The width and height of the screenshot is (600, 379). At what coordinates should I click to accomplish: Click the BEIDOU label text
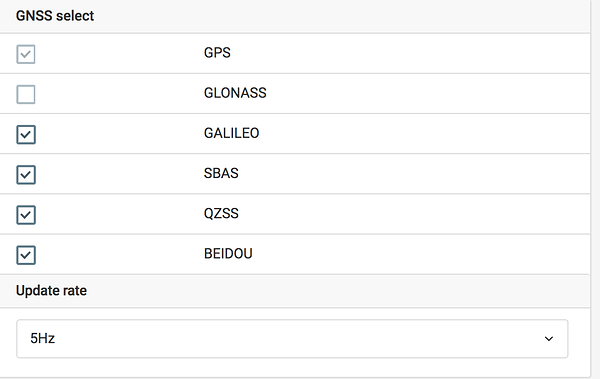[x=228, y=253]
